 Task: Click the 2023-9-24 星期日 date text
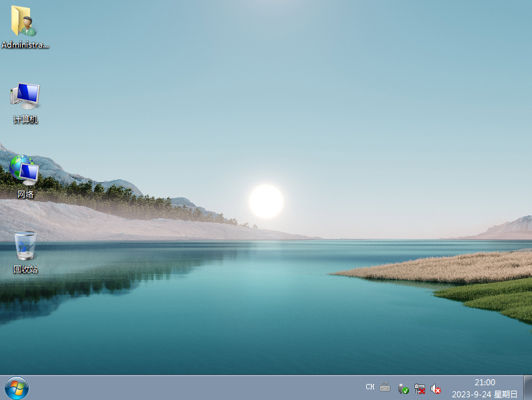pos(485,394)
